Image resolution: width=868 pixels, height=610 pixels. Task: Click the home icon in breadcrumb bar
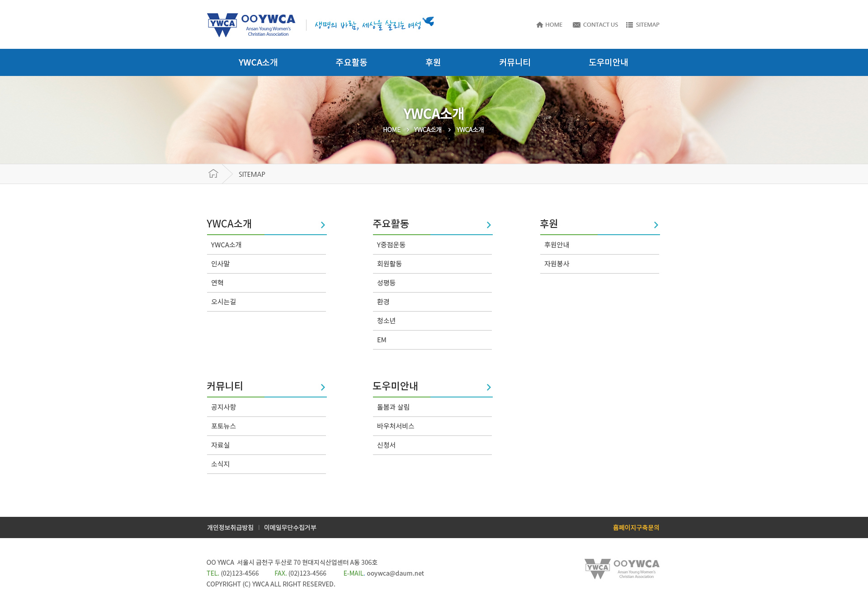pos(213,173)
